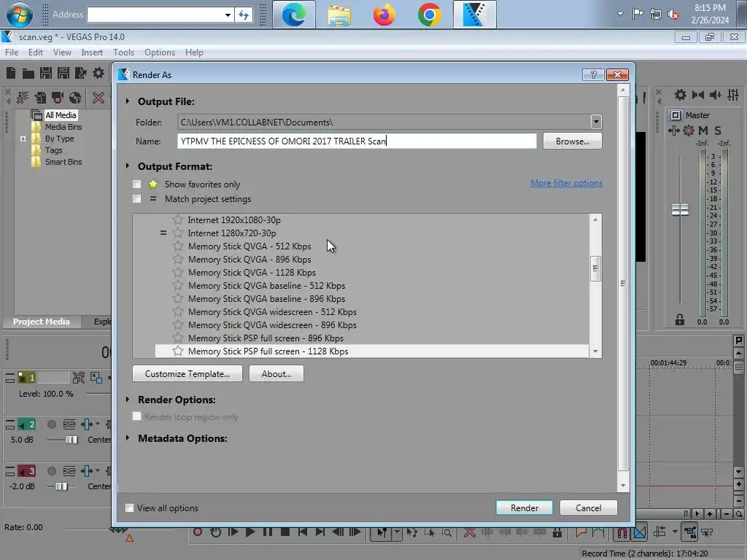
Task: Open the File menu
Action: [x=12, y=52]
